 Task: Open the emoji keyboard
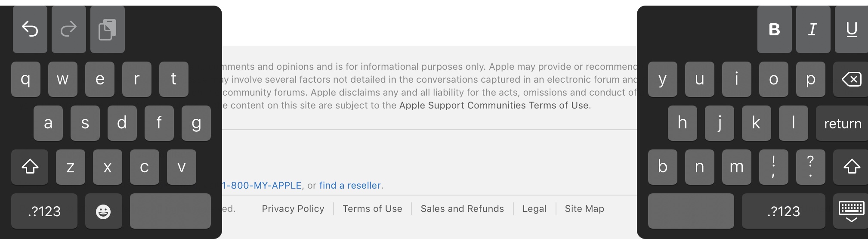coord(103,211)
